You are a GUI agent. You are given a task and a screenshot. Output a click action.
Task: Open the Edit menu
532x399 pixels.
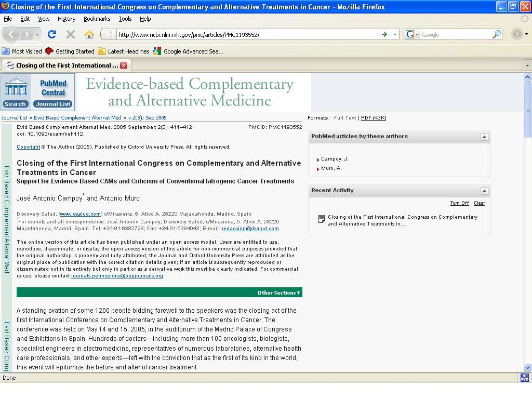(x=25, y=19)
